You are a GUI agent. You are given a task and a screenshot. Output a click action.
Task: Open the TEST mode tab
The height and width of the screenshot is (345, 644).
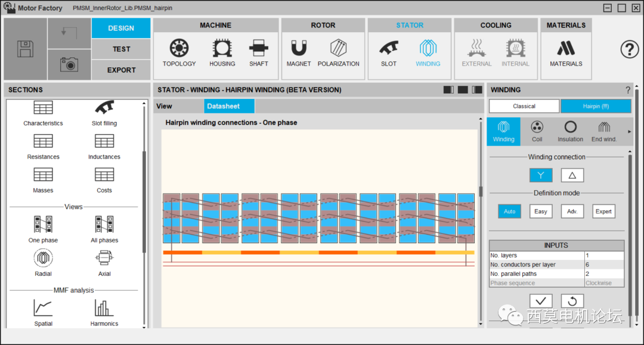click(x=121, y=49)
